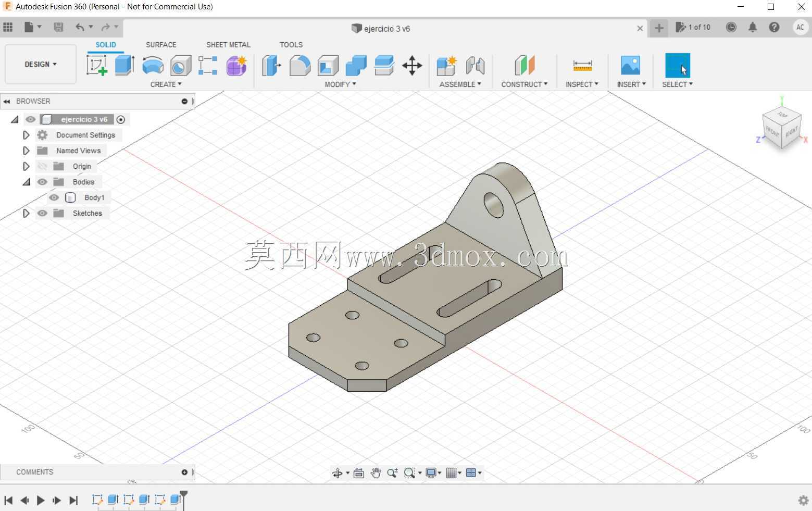
Task: Click the Redo arrow
Action: tap(106, 27)
